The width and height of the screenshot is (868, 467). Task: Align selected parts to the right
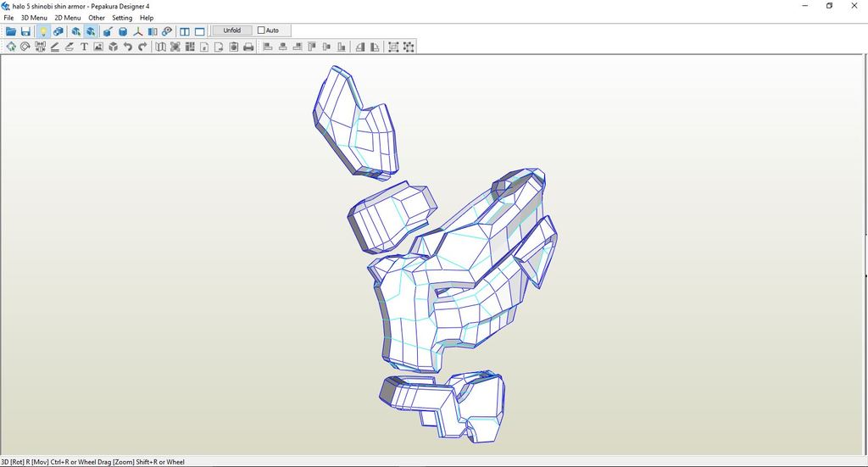point(298,47)
